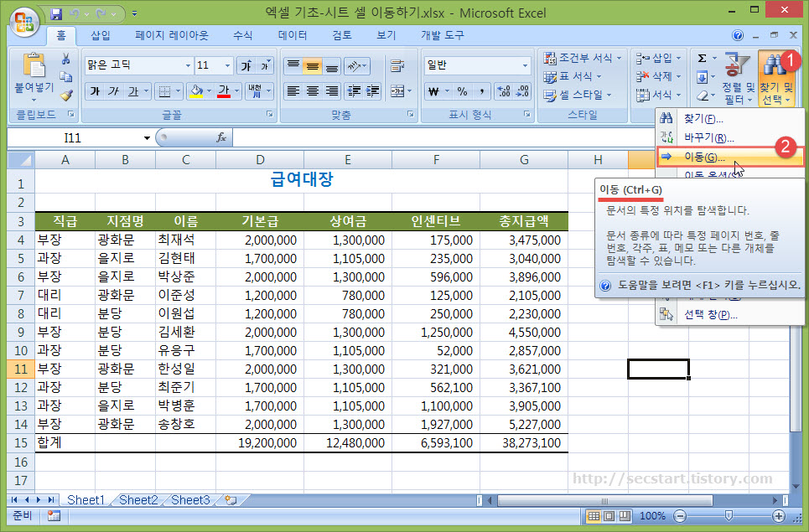809x532 pixels.
Task: Expand font name combo box
Action: point(188,65)
